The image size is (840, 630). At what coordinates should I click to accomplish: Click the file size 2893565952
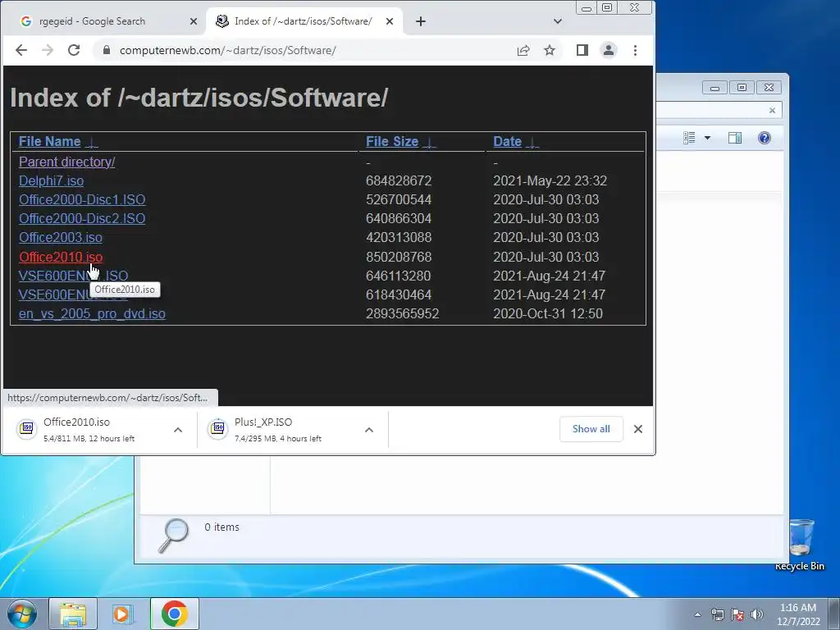coord(402,314)
